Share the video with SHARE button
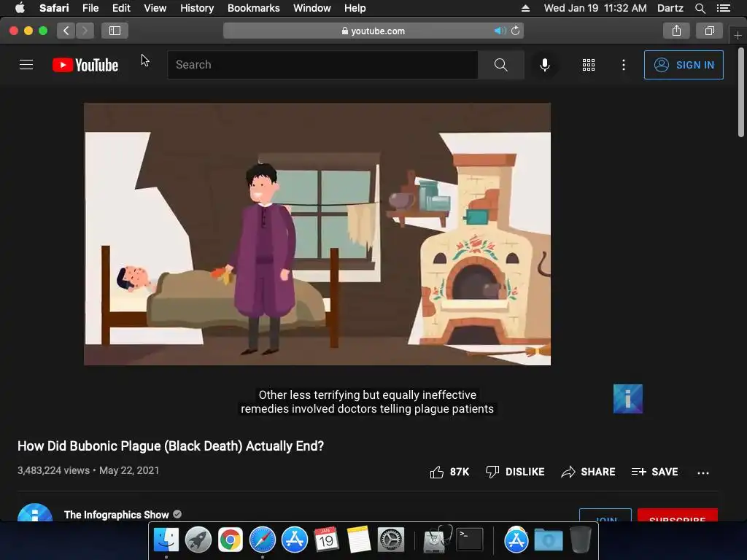 pos(589,472)
